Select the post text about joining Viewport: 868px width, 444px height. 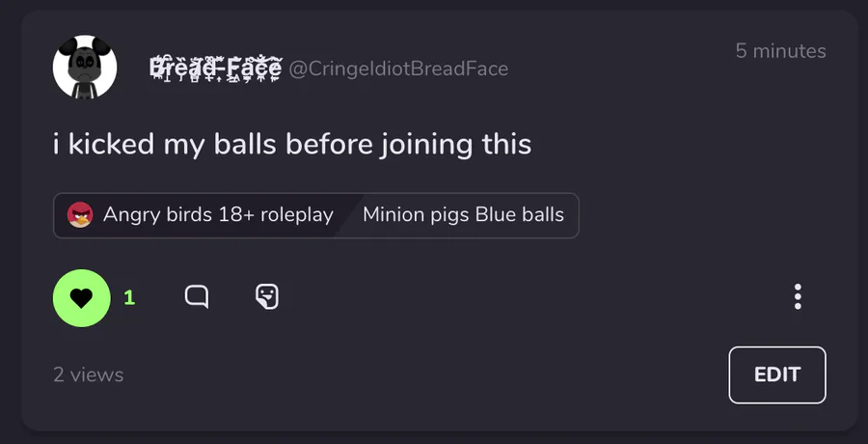coord(292,144)
